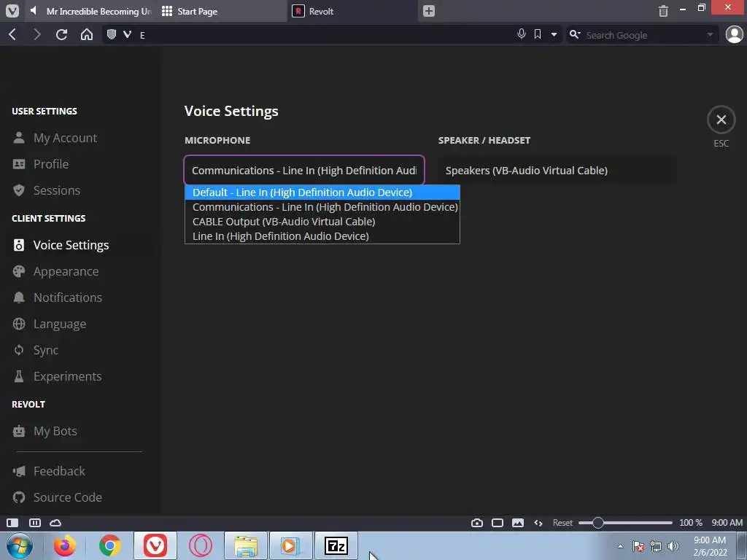Open the system volume tray icon

673,546
